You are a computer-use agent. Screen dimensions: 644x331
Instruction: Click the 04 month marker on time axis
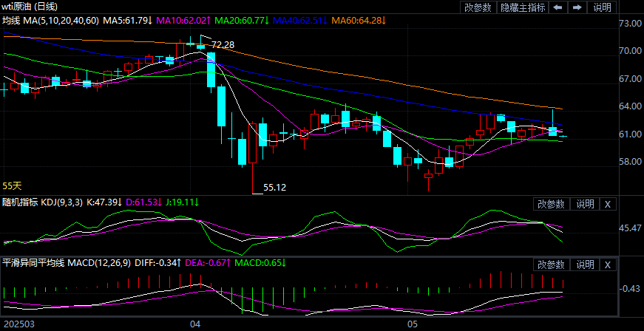[x=195, y=324]
